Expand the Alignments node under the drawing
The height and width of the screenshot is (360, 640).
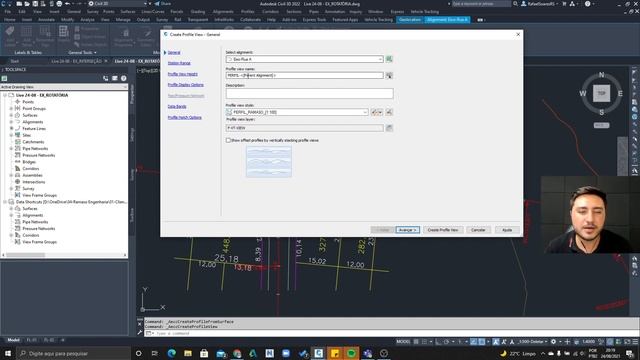coord(11,122)
